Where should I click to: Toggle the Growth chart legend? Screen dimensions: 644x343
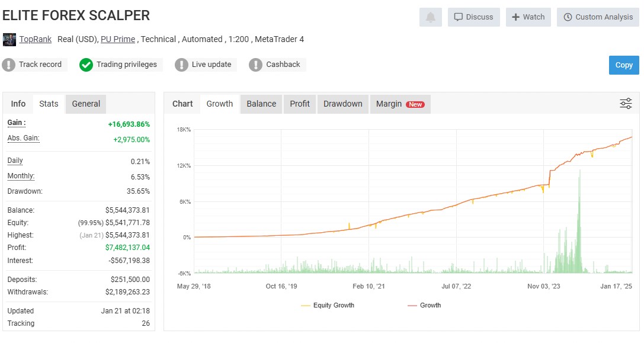click(425, 305)
